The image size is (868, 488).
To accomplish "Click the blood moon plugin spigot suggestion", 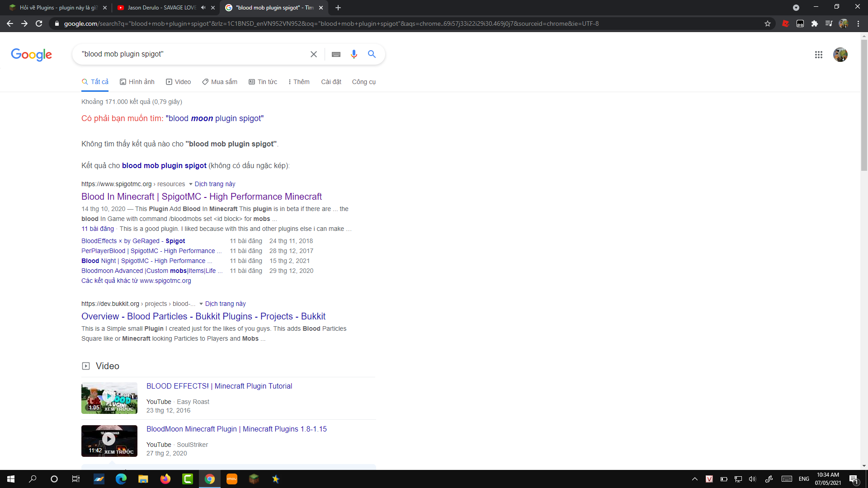I will point(214,118).
